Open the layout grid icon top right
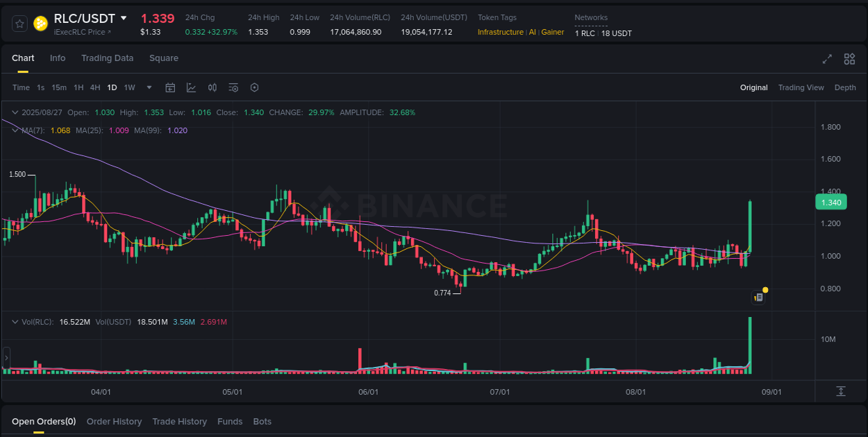Screen dimensions: 868x437 coord(849,59)
